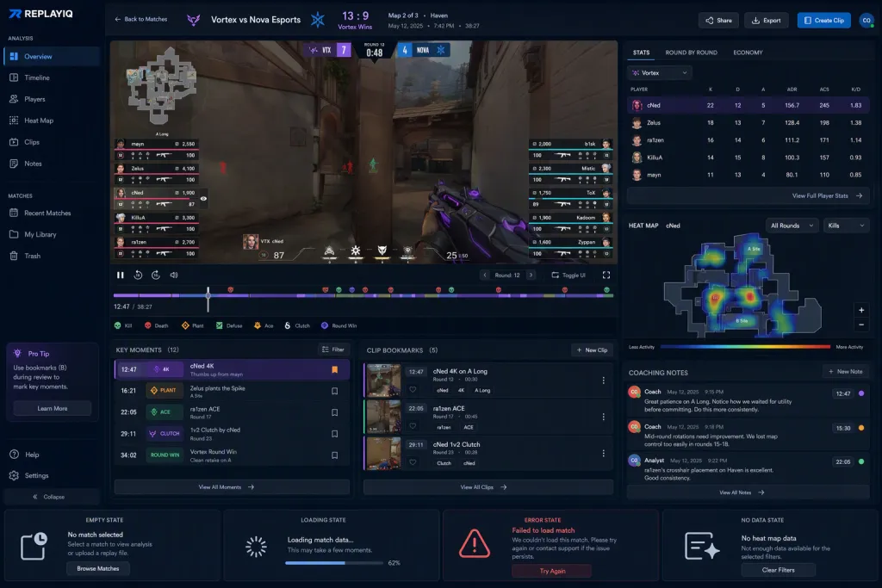This screenshot has width=882, height=588.
Task: Click the Export button
Action: 766,21
